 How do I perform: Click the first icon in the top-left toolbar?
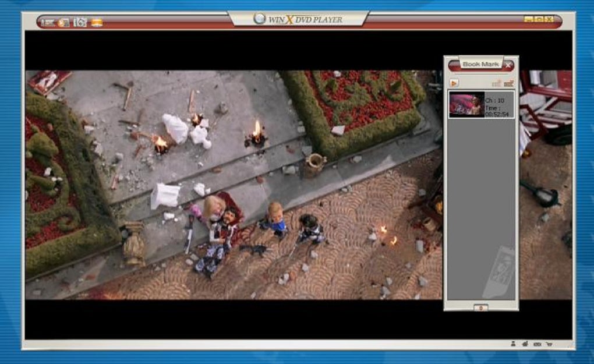click(47, 23)
